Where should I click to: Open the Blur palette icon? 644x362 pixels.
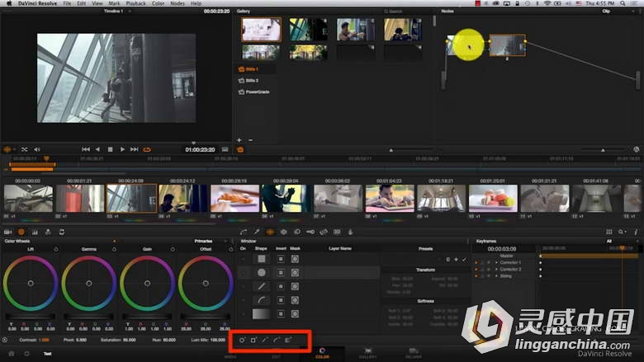(297, 232)
